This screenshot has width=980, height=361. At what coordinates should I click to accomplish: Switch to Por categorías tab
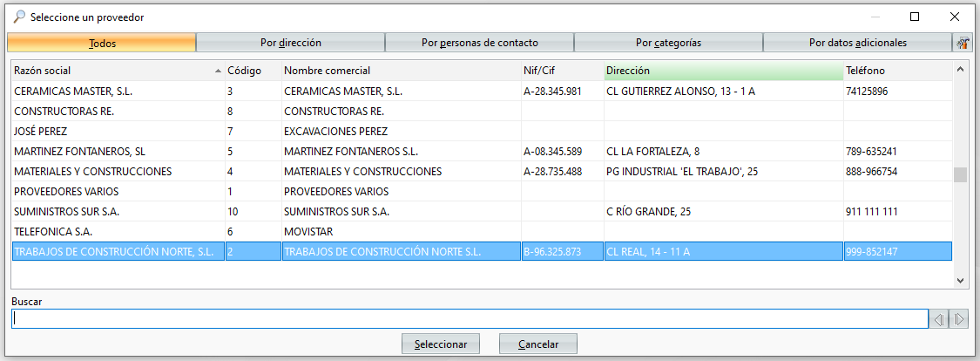[668, 43]
